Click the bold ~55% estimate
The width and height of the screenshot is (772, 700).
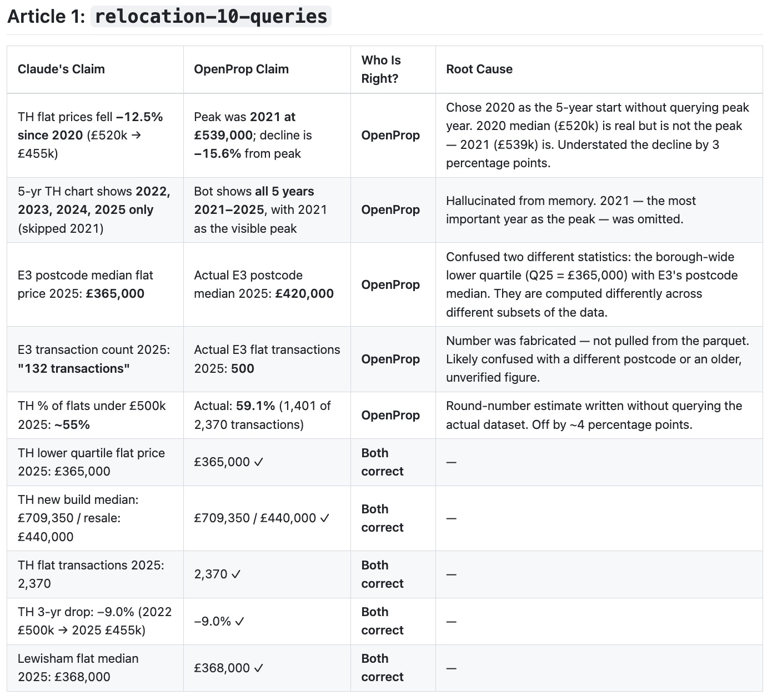pyautogui.click(x=72, y=424)
